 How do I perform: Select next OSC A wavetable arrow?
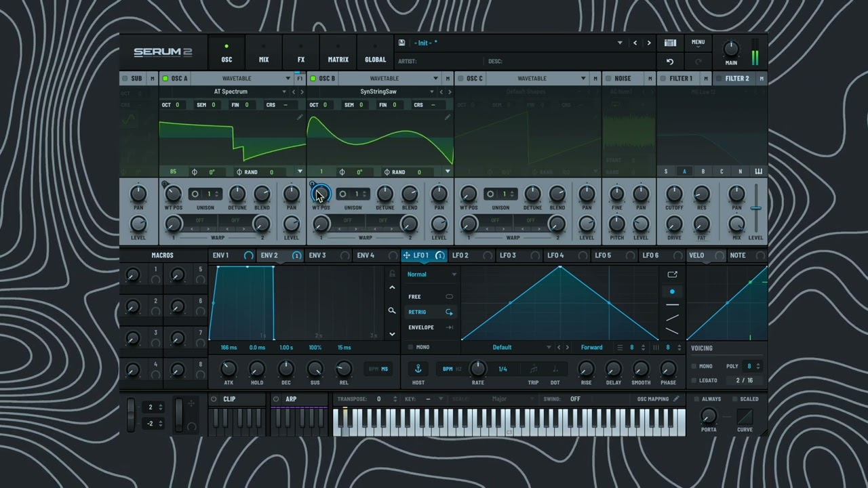[x=302, y=91]
